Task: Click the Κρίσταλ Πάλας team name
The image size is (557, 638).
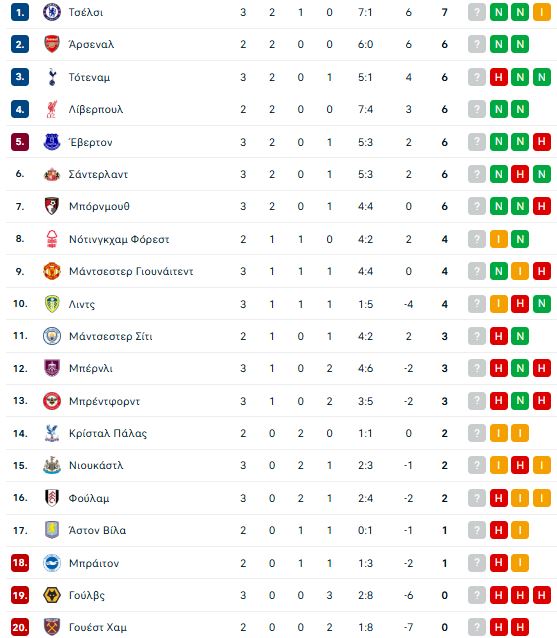Action: pos(108,433)
